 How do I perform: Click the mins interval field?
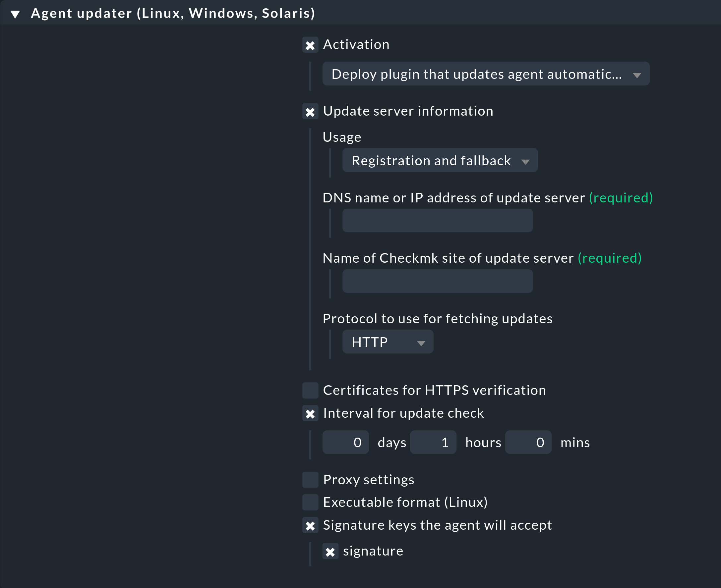click(528, 442)
